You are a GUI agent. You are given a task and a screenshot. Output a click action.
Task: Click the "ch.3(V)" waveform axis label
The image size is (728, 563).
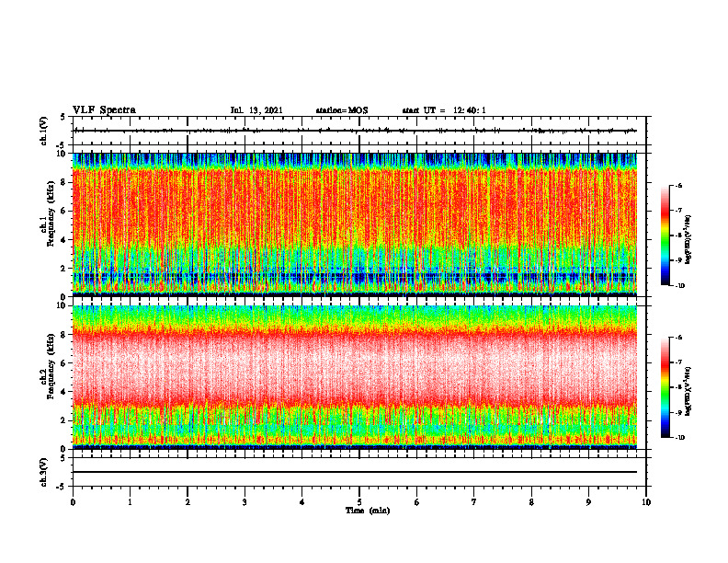(x=43, y=472)
